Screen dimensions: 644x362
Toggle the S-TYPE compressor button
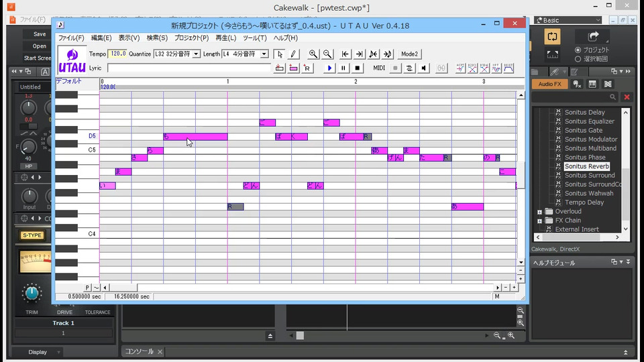pyautogui.click(x=32, y=235)
